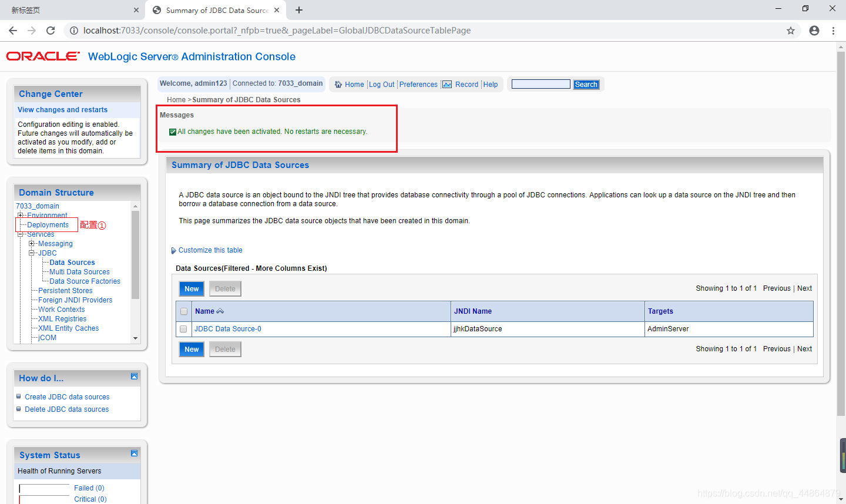The image size is (846, 504).
Task: Close the 新标签页 browser tab
Action: [136, 10]
